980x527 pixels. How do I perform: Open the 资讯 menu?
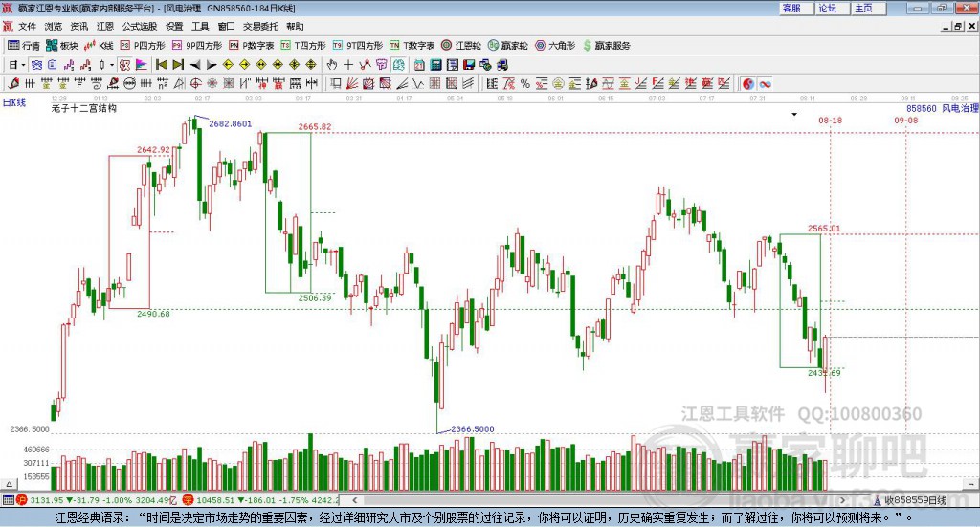(x=78, y=26)
